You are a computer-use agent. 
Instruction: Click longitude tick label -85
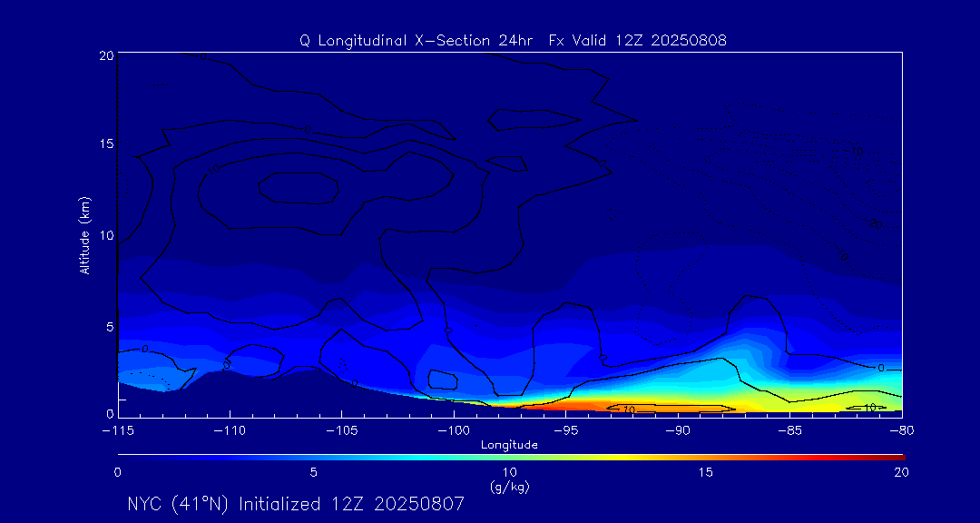(790, 431)
